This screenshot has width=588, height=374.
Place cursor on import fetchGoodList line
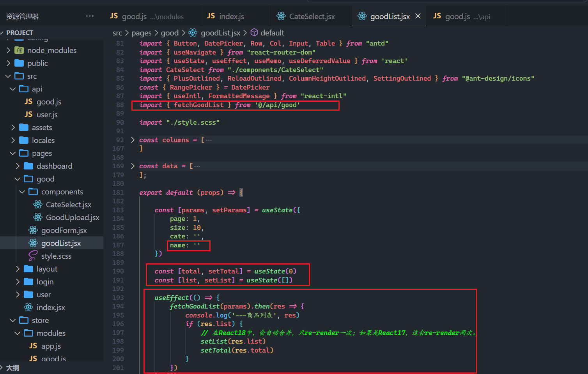(x=220, y=105)
